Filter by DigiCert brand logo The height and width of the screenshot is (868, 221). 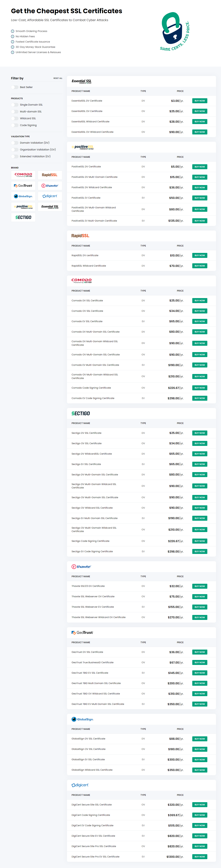(50, 196)
